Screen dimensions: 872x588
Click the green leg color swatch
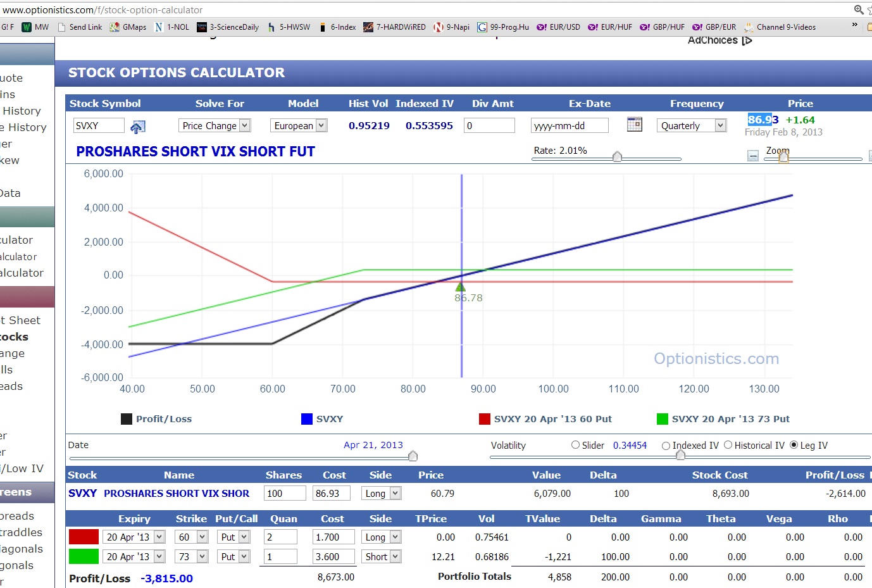[x=84, y=556]
